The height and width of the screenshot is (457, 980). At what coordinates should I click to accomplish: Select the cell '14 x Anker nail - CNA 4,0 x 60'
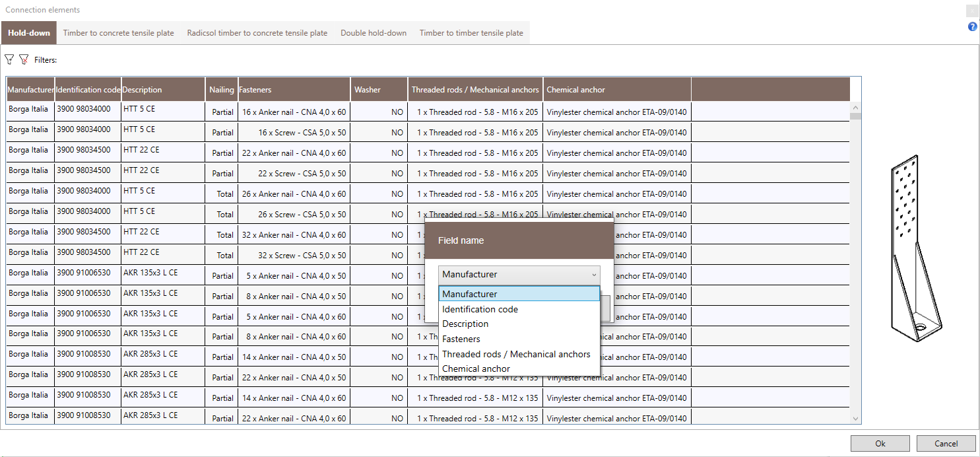click(x=294, y=398)
